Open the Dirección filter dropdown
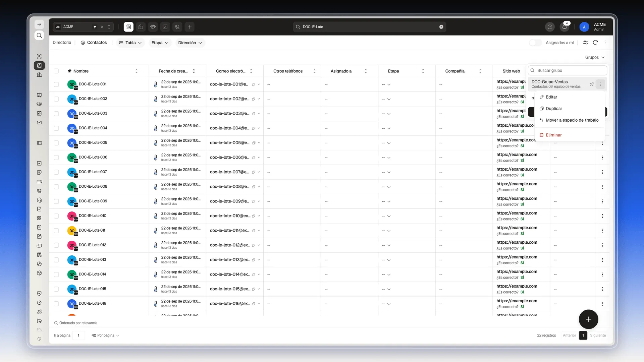 (x=190, y=43)
